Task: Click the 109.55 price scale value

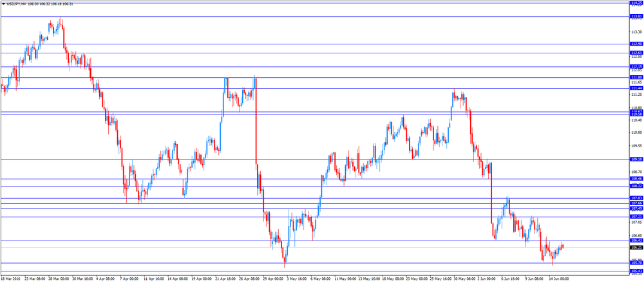Action: (x=636, y=146)
